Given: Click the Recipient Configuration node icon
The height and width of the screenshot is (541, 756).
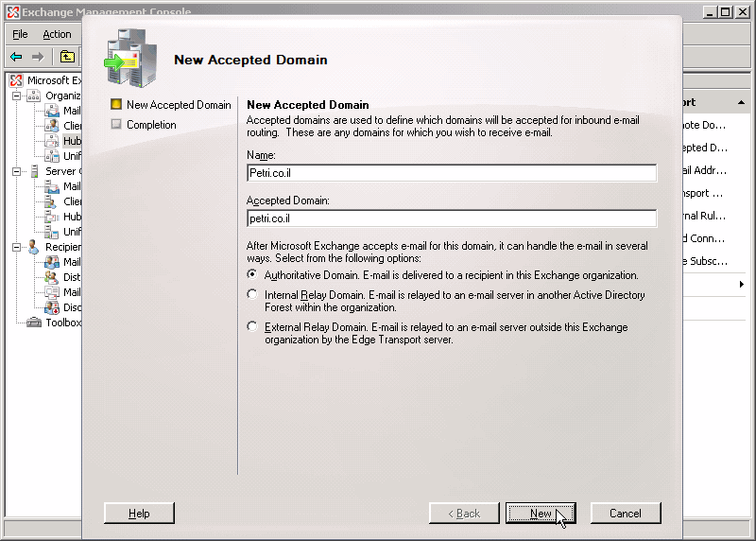Looking at the screenshot, I should (x=34, y=247).
